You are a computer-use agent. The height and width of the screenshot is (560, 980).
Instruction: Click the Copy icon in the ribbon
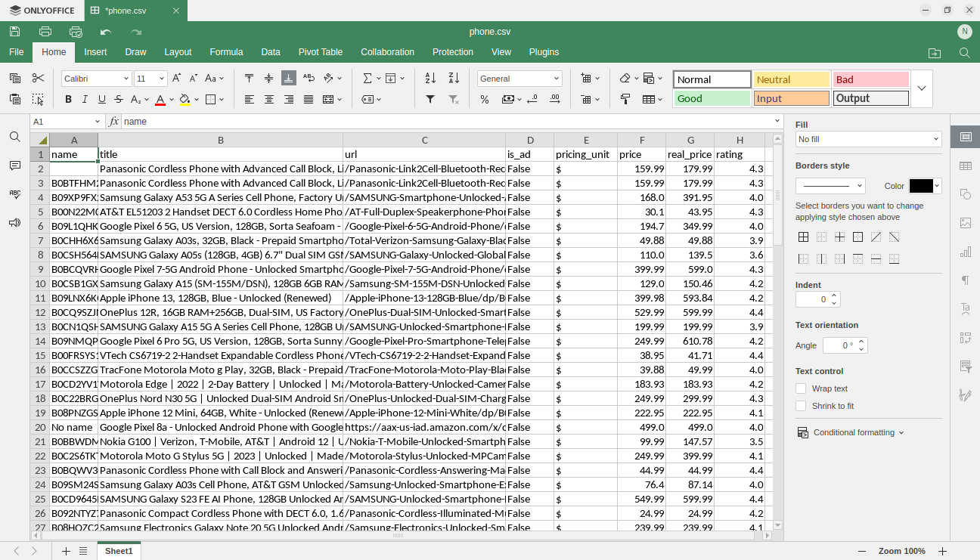point(14,78)
